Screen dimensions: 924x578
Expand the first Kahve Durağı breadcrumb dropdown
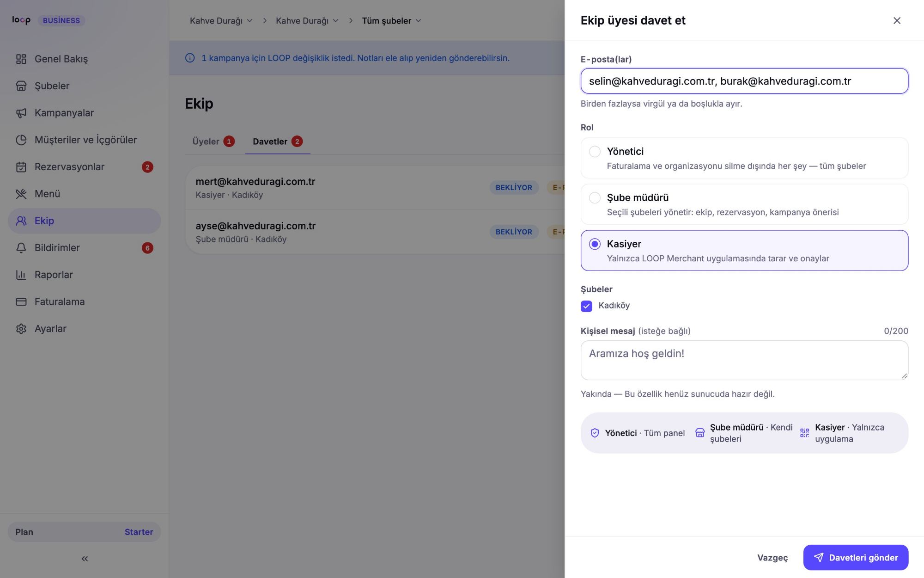click(x=221, y=21)
